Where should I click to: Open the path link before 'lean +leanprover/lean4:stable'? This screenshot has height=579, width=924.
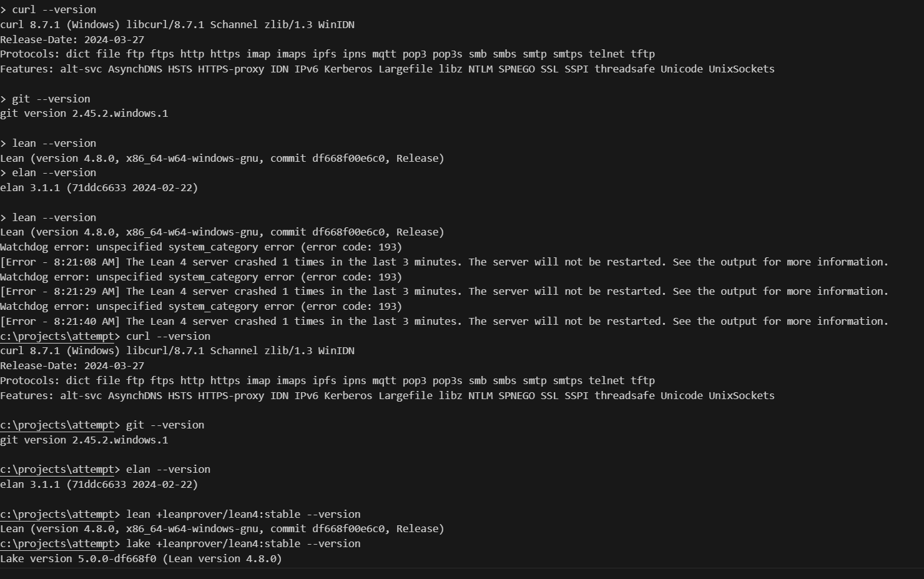point(57,514)
